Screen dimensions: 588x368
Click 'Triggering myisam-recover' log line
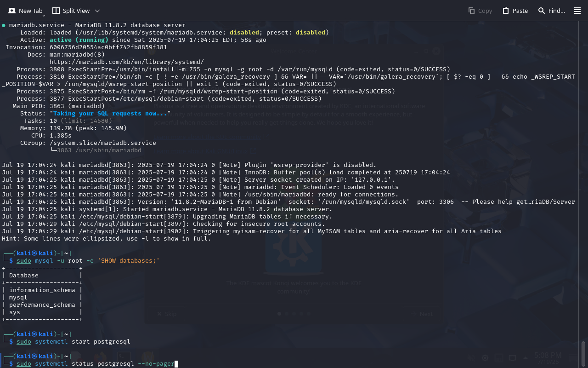[252, 231]
